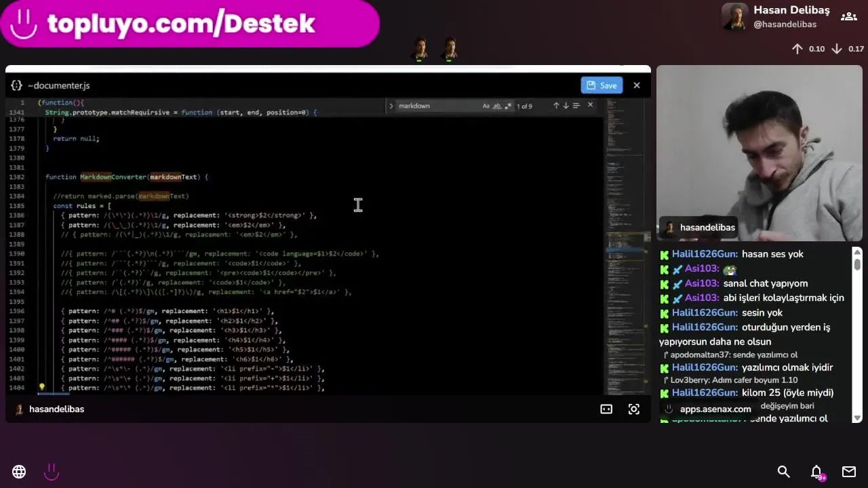The image size is (868, 488).
Task: Click Halil1626Gun on 'sesin yok' message
Action: (x=705, y=313)
